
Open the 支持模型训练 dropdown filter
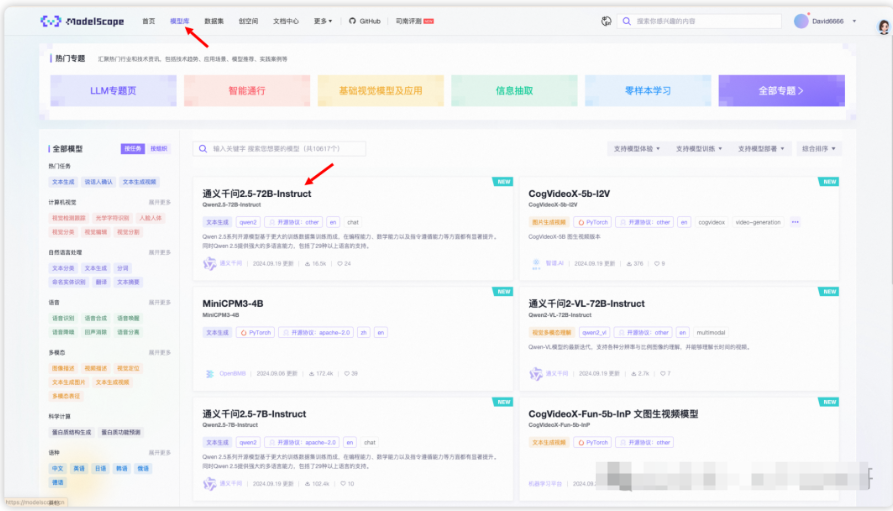pos(699,149)
